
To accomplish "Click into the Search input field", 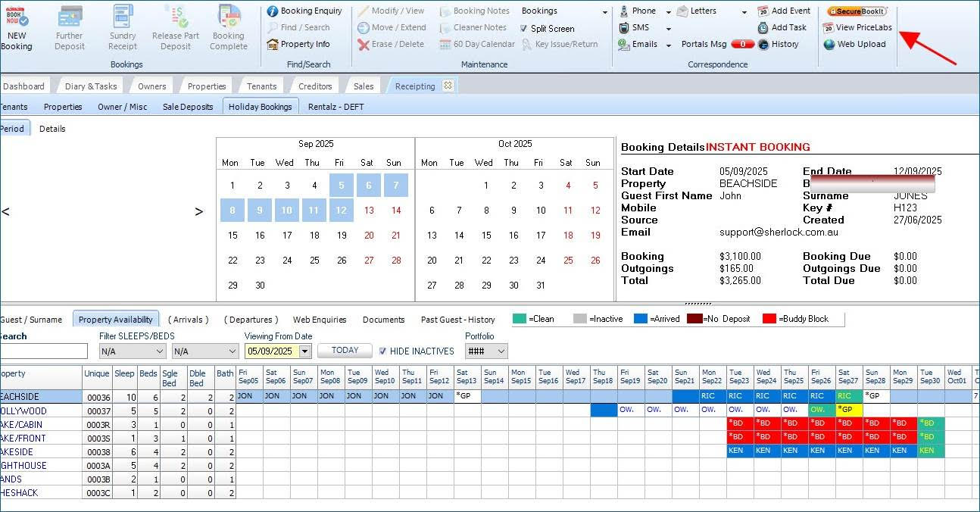I will pyautogui.click(x=43, y=351).
